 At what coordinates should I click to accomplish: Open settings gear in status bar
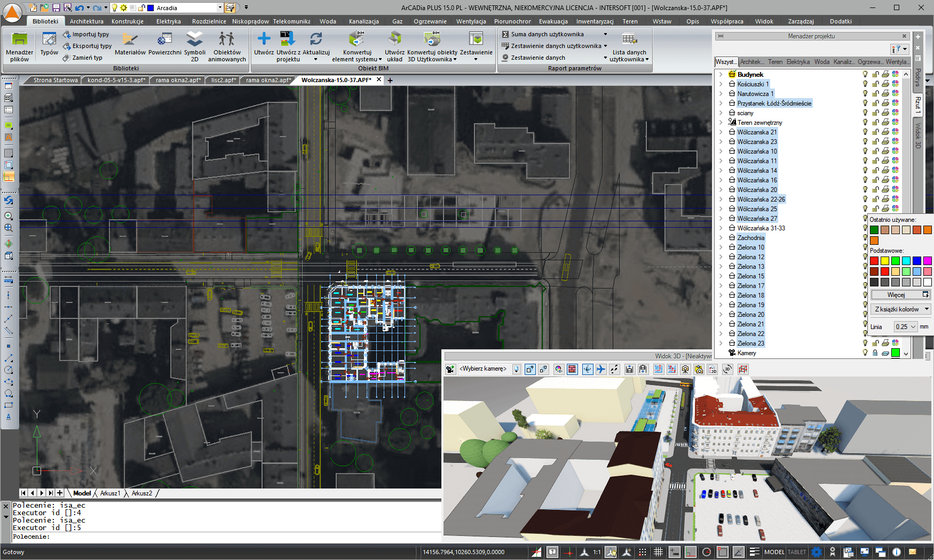[817, 552]
